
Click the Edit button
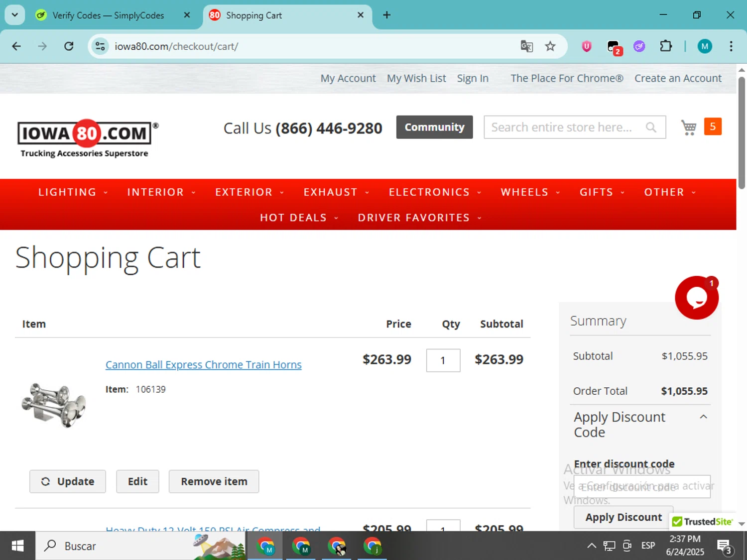point(137,481)
